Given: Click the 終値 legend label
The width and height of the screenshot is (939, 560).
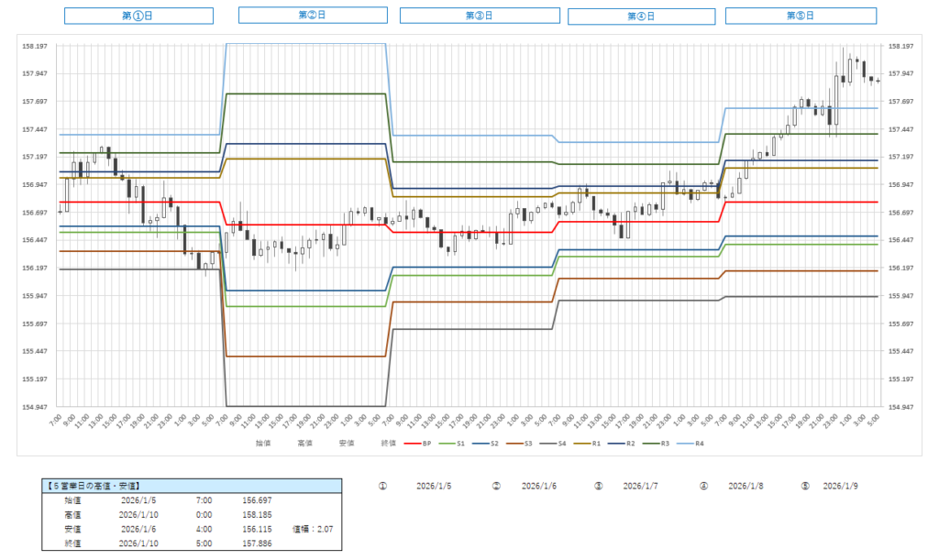Looking at the screenshot, I should (388, 443).
